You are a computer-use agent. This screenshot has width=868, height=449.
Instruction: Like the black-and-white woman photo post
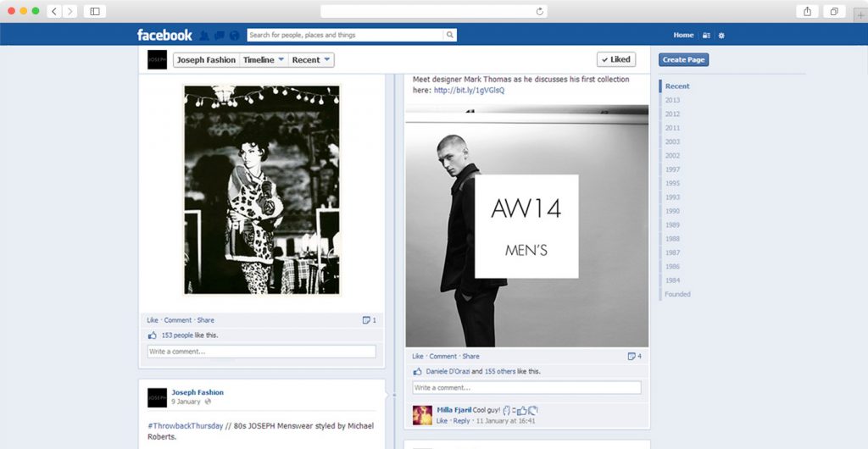(x=153, y=320)
